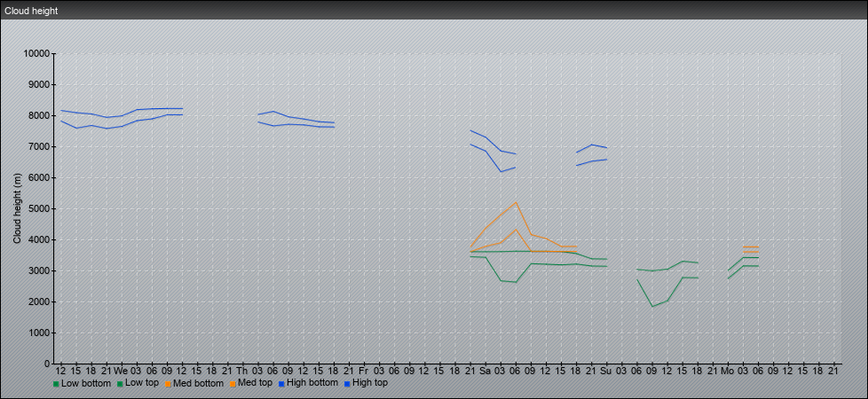Click the 1000 y-axis value

click(39, 332)
